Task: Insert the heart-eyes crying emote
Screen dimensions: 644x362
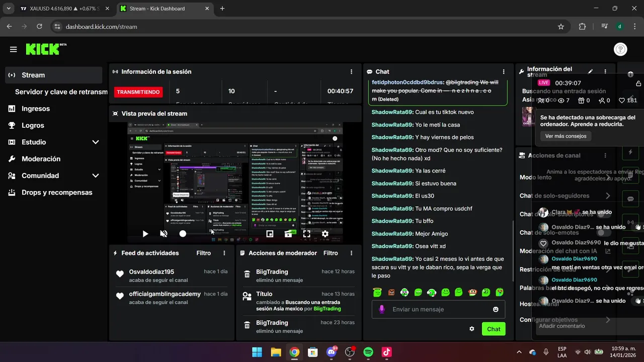Action: [499, 292]
